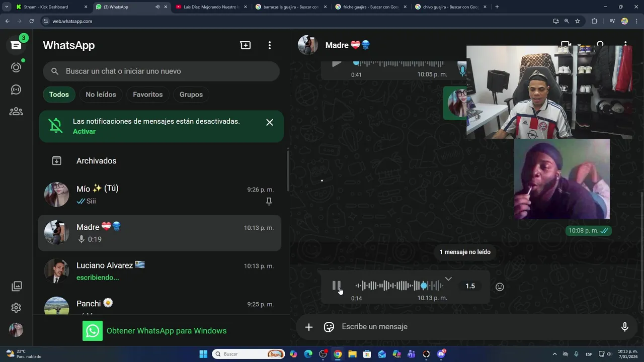This screenshot has height=362, width=644.
Task: Bookmark this page star icon
Action: pyautogui.click(x=578, y=21)
